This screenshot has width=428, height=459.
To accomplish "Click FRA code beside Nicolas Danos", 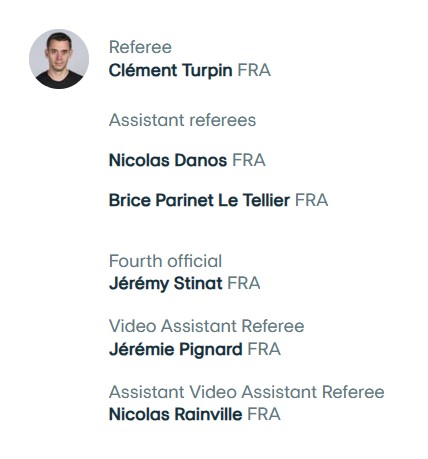I will coord(249,160).
